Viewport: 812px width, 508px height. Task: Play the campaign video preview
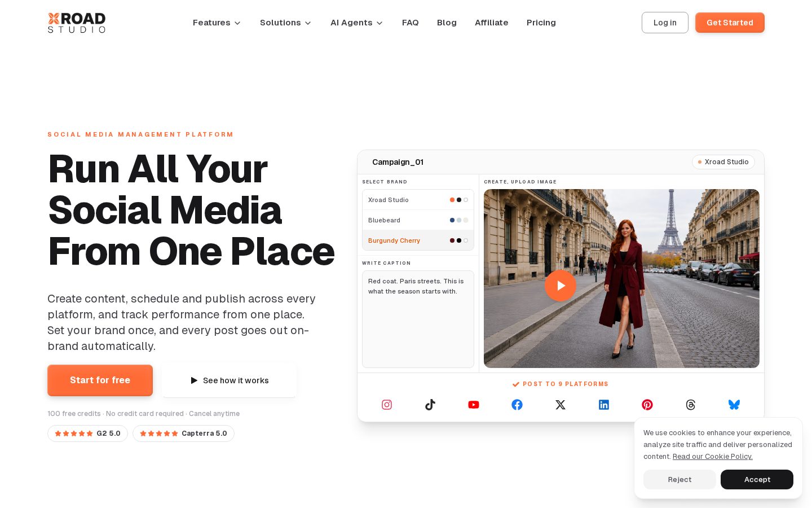561,286
